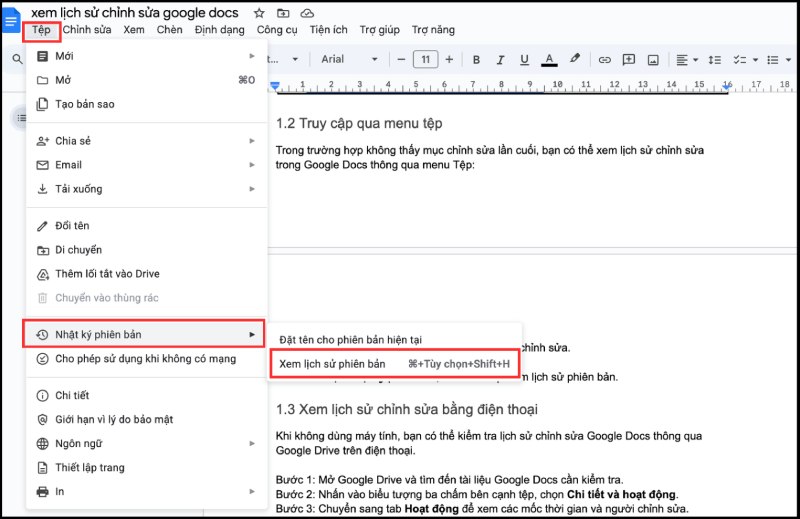This screenshot has width=800, height=519.
Task: Select Mới in the file menu
Action: [x=147, y=56]
